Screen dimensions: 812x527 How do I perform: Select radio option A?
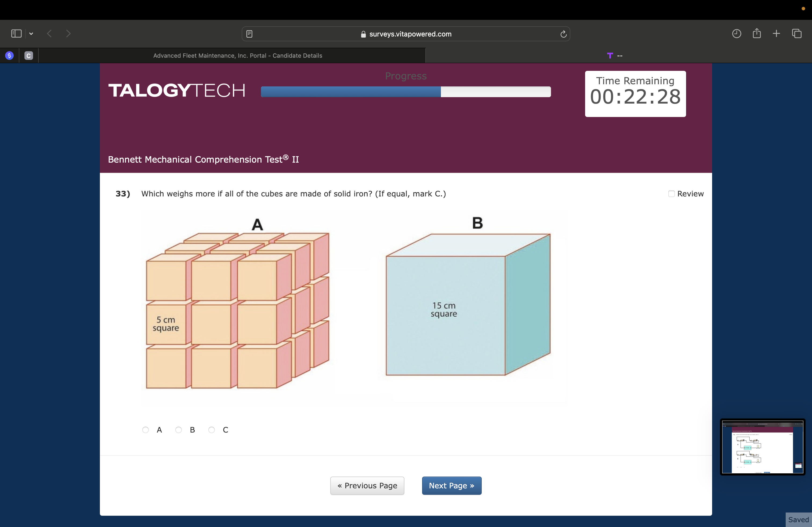pos(146,430)
